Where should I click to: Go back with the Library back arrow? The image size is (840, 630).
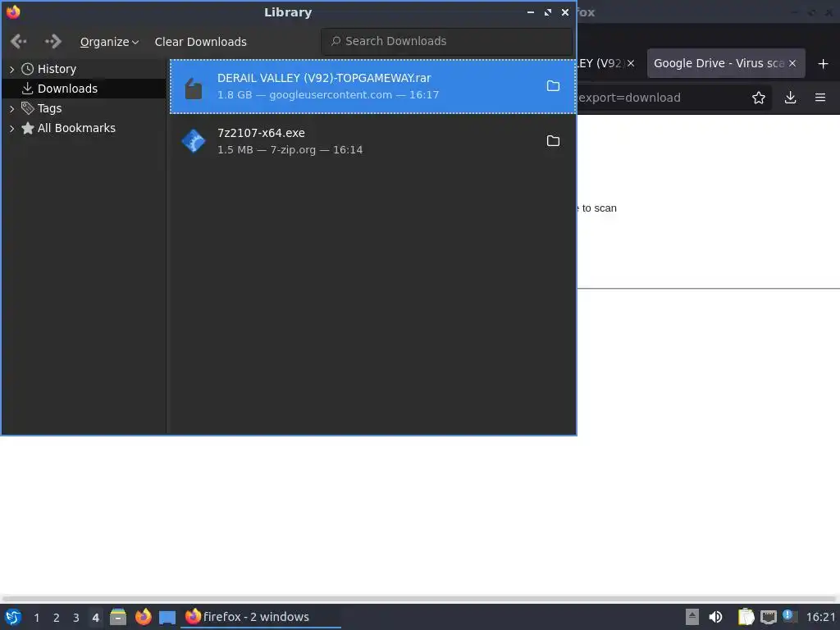[x=19, y=41]
